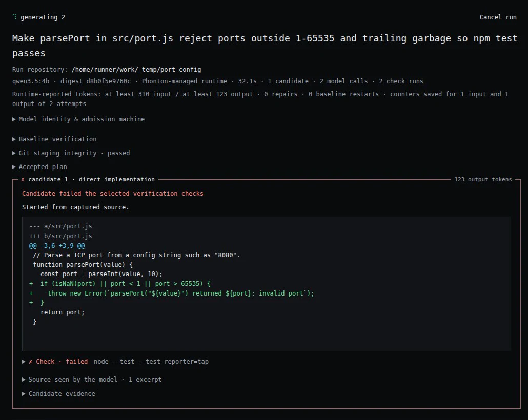Click 'Started from captured source.' text
Screen dimensions: 528x420
(75, 207)
